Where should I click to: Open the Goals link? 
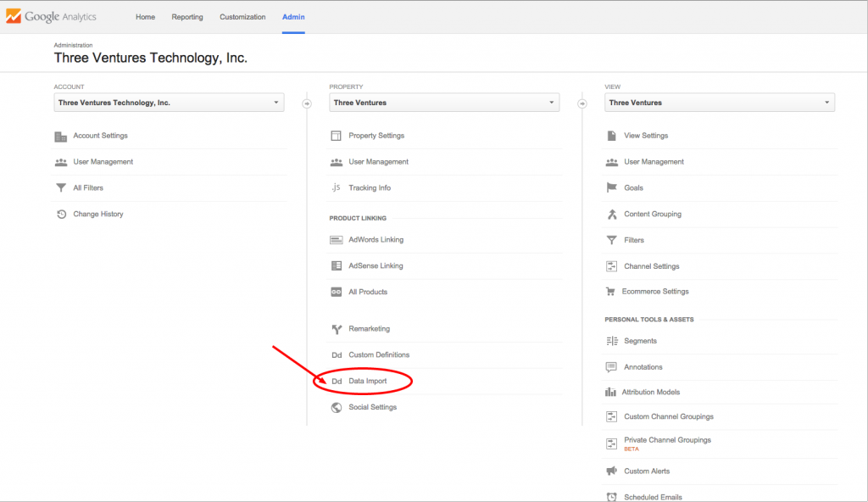coord(633,188)
